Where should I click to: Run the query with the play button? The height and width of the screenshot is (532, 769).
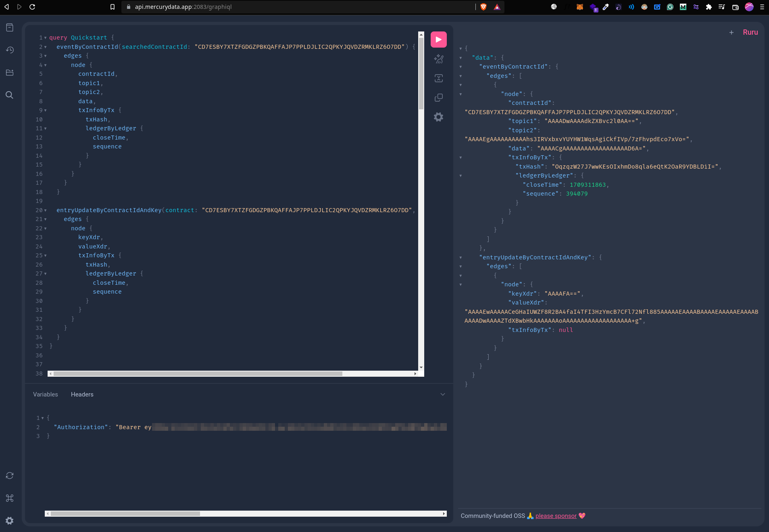[x=438, y=40]
